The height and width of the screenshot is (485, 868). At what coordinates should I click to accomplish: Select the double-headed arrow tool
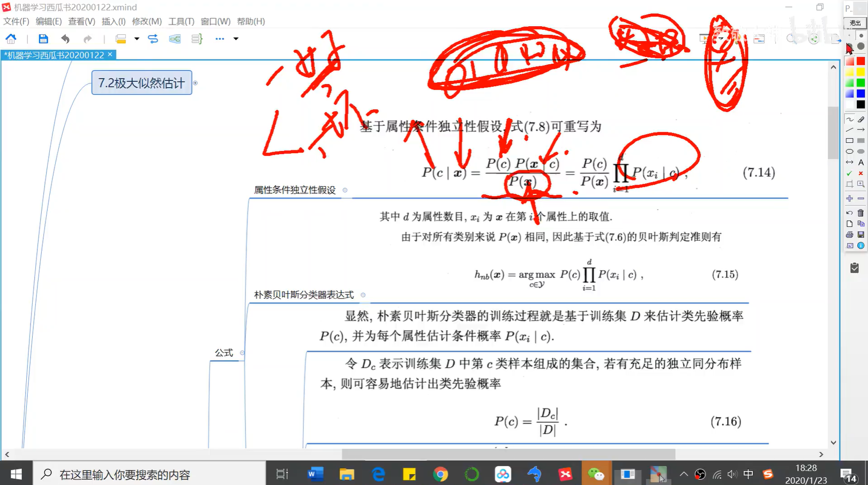(x=850, y=162)
